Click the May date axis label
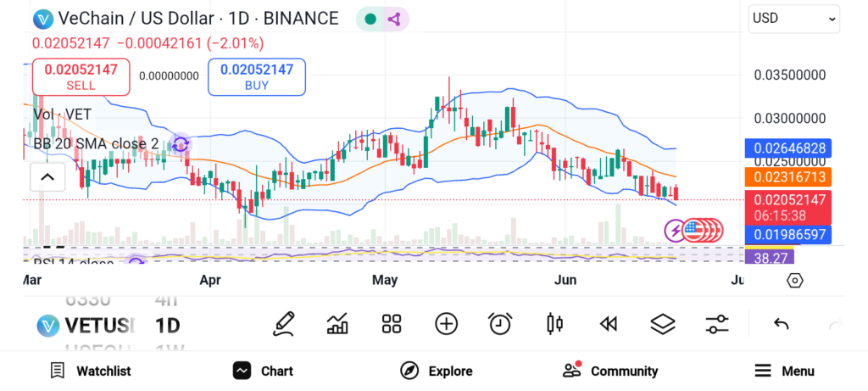 click(385, 280)
